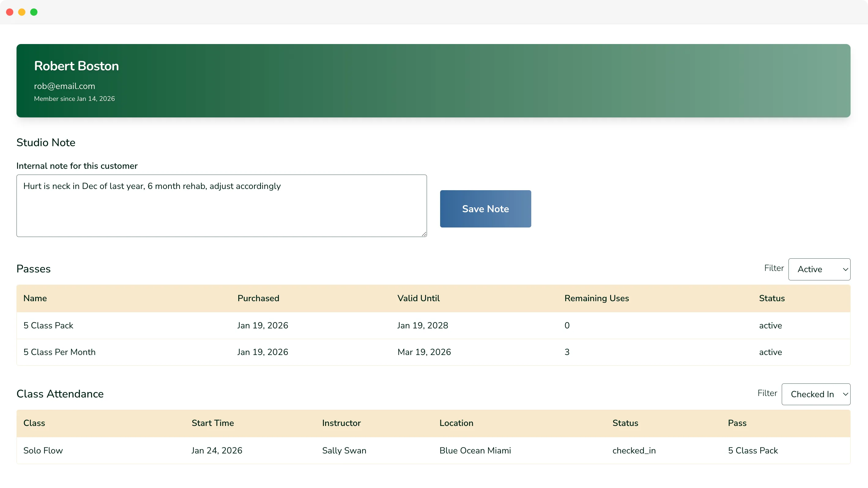Click the Valid Until column header

click(x=418, y=298)
